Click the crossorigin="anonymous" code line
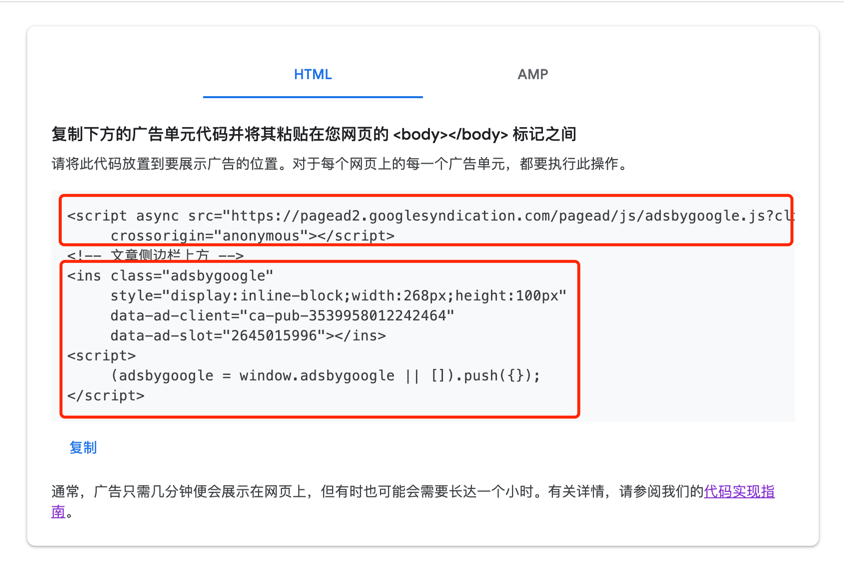This screenshot has height=567, width=844. pos(252,236)
